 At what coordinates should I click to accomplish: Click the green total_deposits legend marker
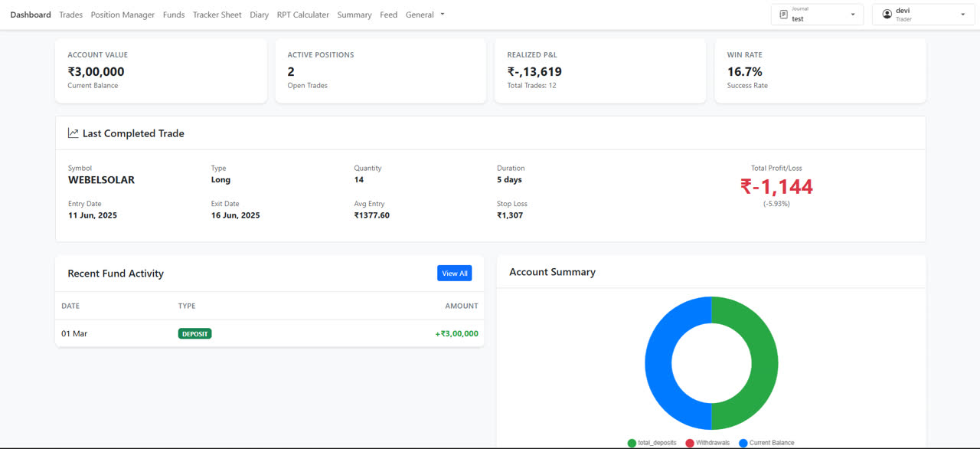[632, 442]
